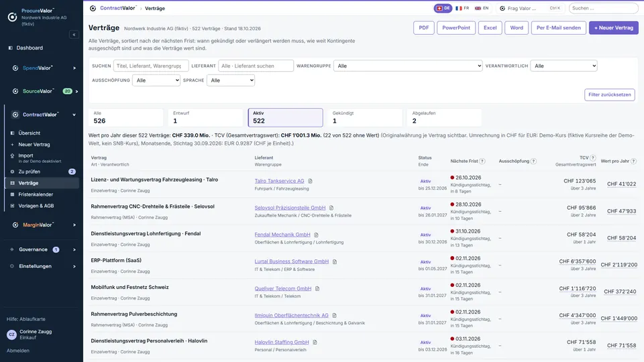The image size is (644, 362).
Task: Click the + Neuer Vertrag button
Action: tap(614, 28)
